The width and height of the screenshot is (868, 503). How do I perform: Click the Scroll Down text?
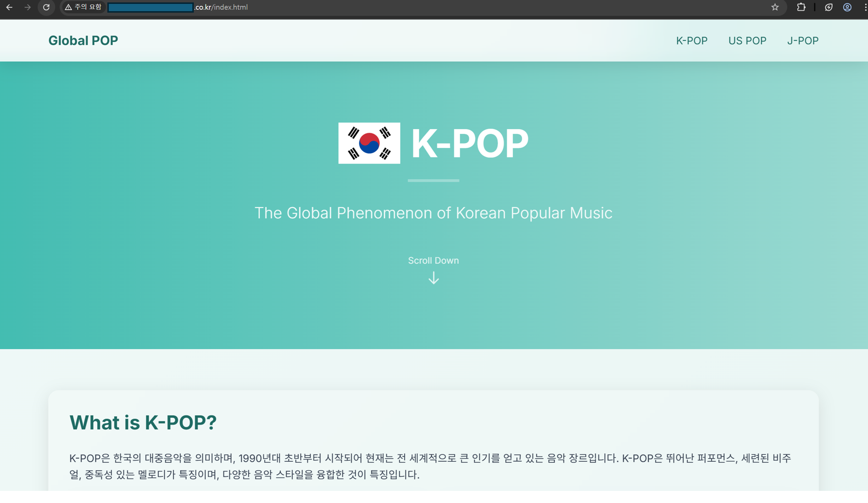click(433, 261)
